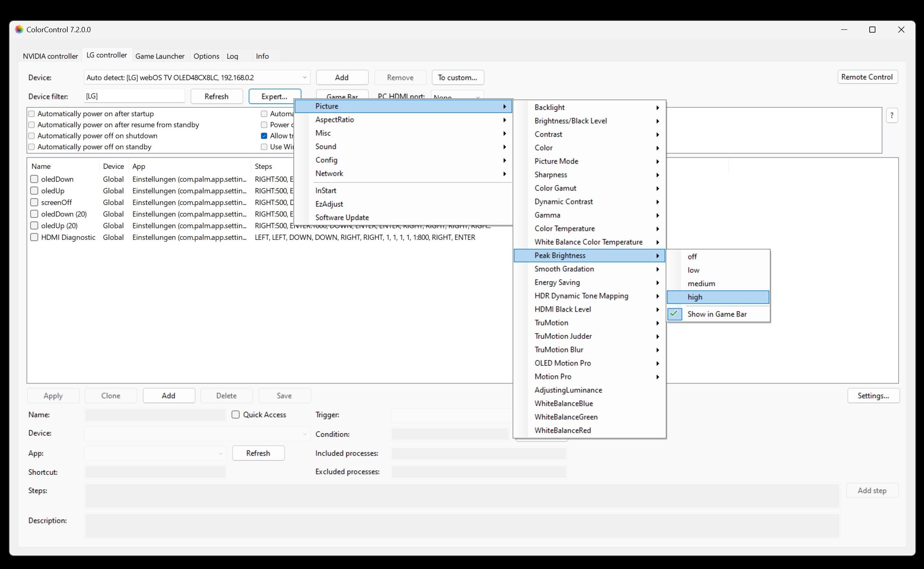Open the AspectRatio menu entry
924x569 pixels.
pyautogui.click(x=403, y=120)
